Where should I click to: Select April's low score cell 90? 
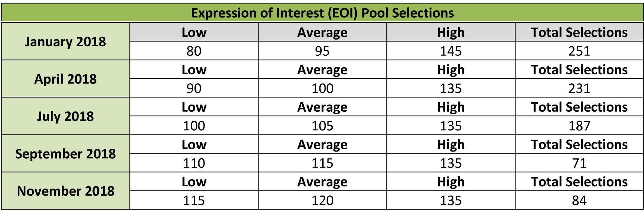(x=194, y=88)
